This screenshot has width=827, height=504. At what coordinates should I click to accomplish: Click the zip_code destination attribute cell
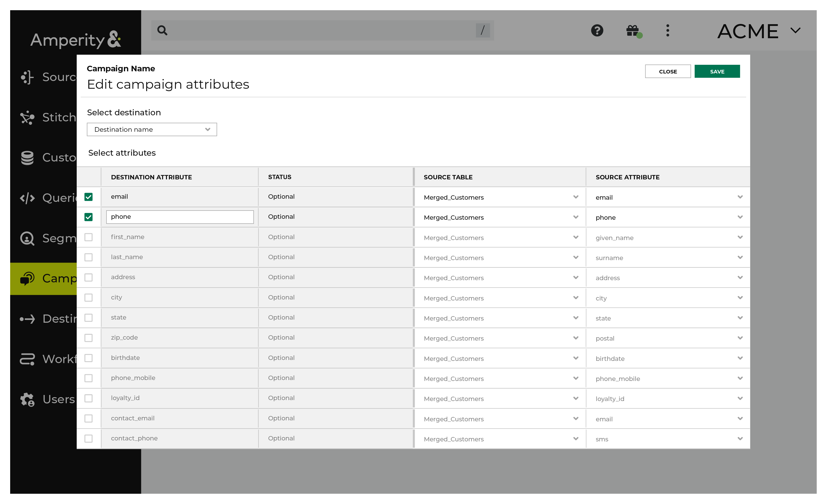tap(180, 338)
